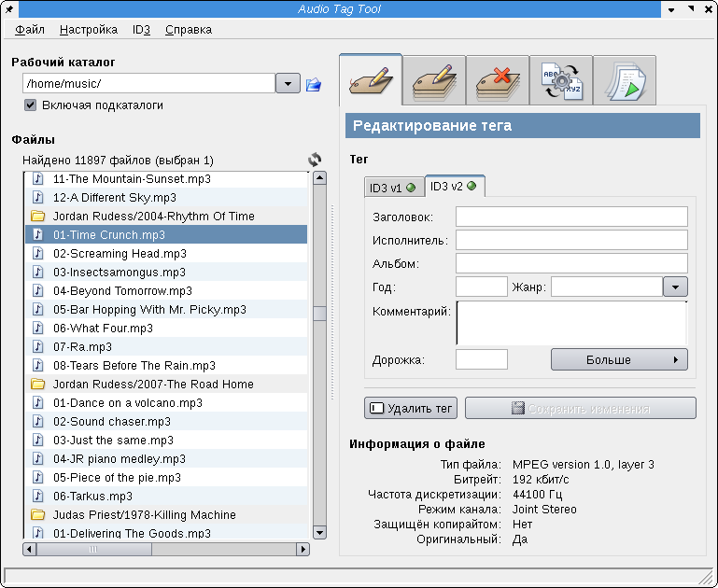Open the playlist creation tab icon

pos(625,81)
